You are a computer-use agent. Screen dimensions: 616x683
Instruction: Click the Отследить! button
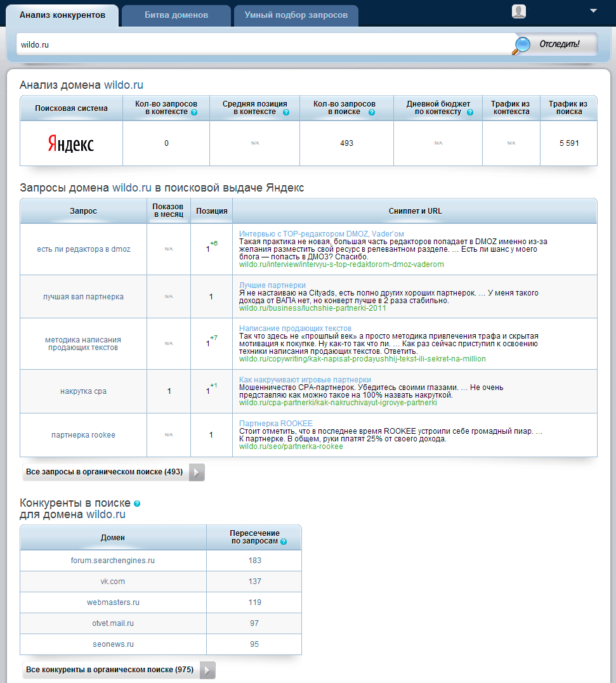pos(560,44)
